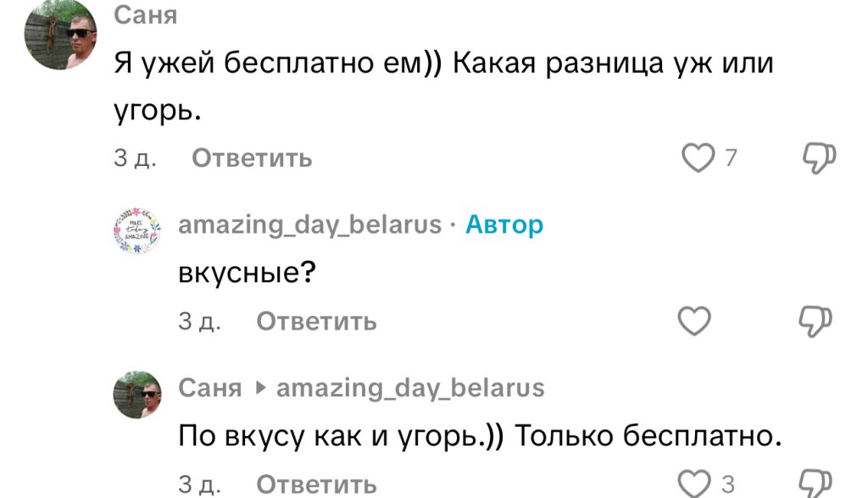The height and width of the screenshot is (498, 868).
Task: Open the Автор badge link
Action: coord(504,226)
